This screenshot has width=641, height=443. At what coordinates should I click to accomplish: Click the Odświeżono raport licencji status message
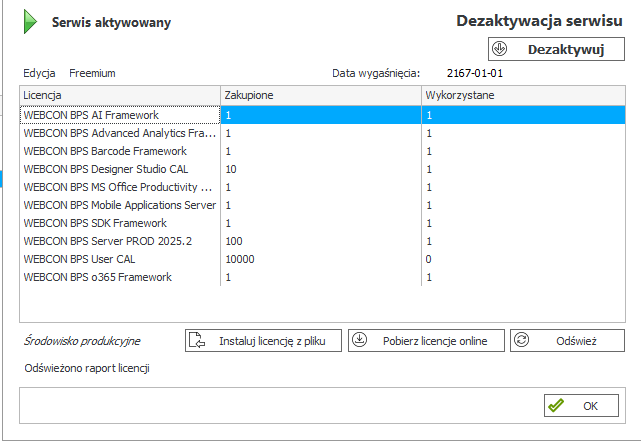tap(87, 368)
